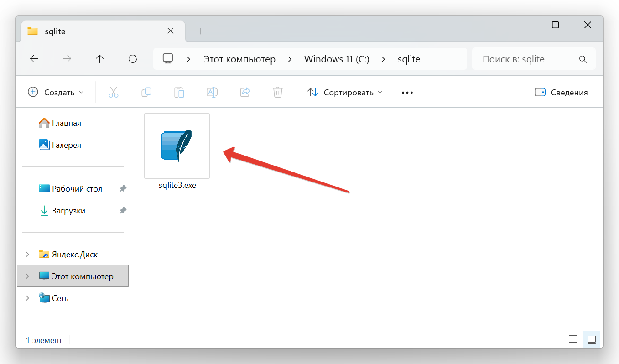
Task: Open the Сортировать sort dropdown
Action: coord(345,93)
